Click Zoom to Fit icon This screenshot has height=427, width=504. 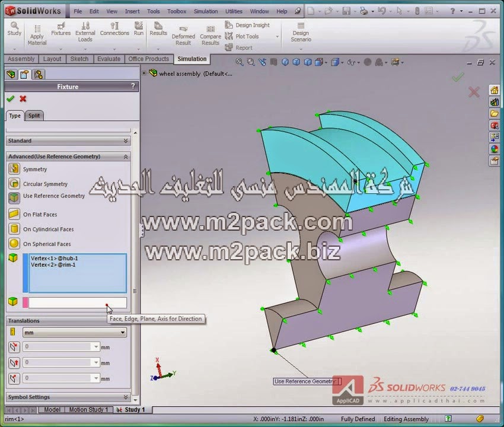(x=240, y=62)
